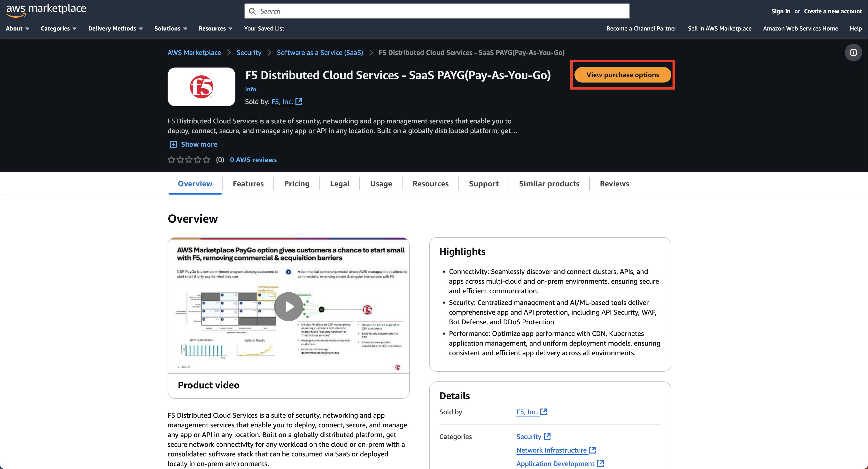868x469 pixels.
Task: Open the Solutions dropdown
Action: click(x=170, y=28)
